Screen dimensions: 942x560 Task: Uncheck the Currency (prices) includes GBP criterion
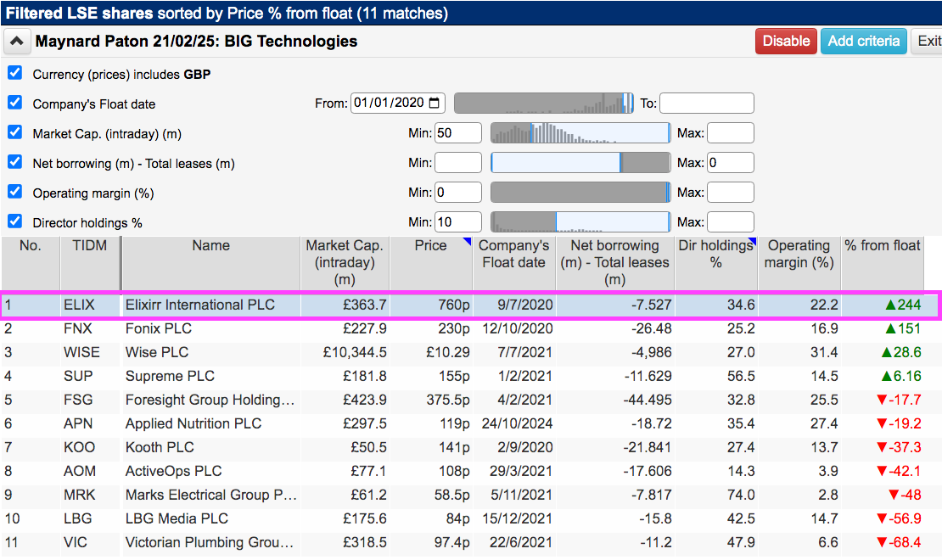coord(15,73)
